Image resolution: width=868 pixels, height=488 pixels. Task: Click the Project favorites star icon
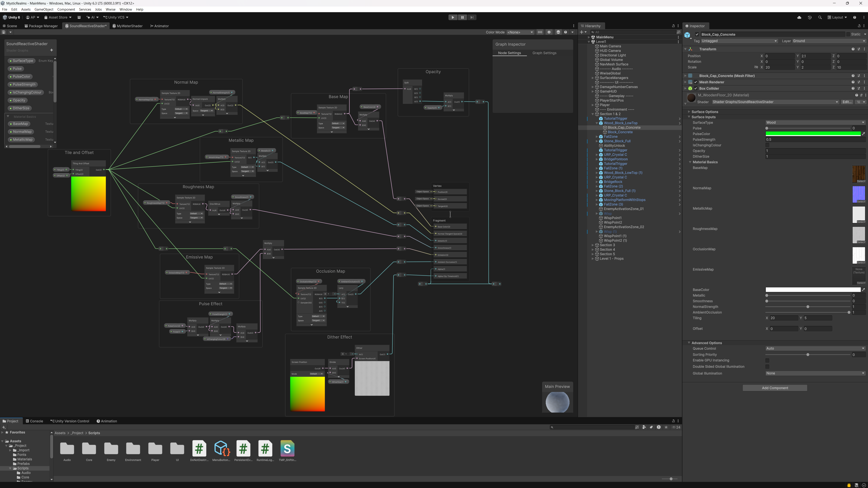click(x=666, y=427)
